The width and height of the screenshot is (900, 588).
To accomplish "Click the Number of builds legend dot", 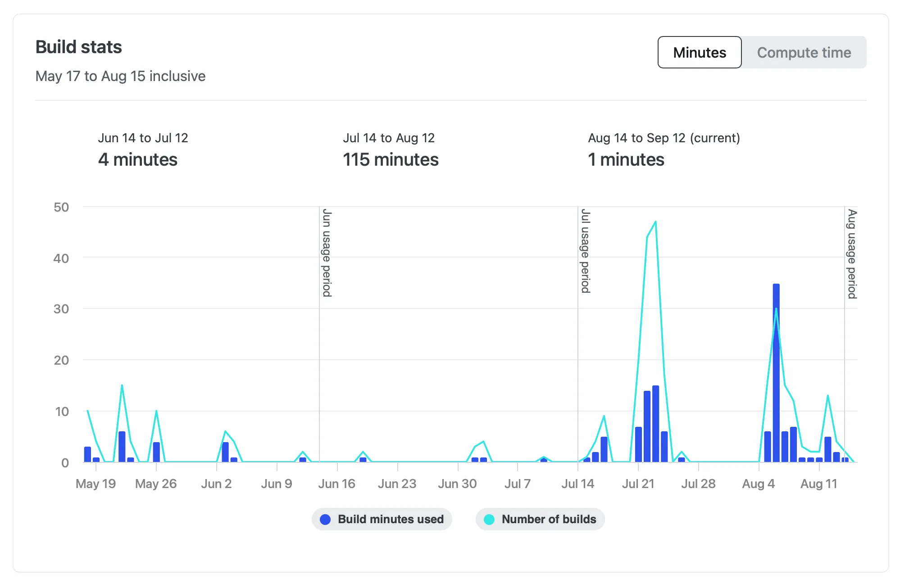I will tap(489, 519).
